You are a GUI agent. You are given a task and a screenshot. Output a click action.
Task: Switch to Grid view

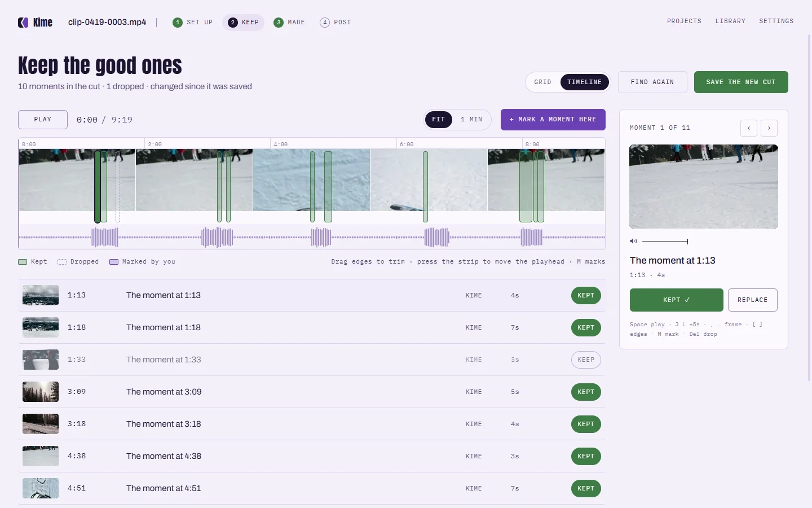542,82
